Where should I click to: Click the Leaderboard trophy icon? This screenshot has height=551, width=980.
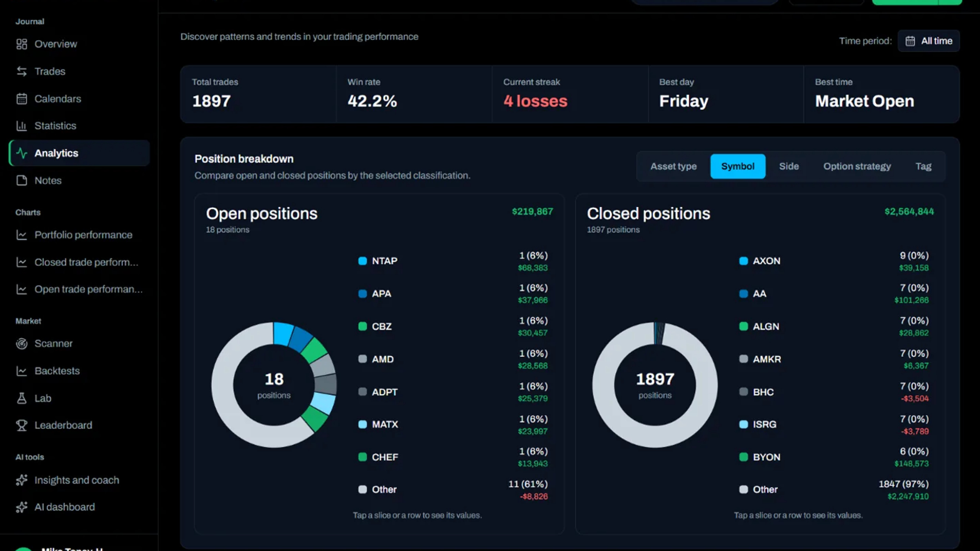point(21,425)
